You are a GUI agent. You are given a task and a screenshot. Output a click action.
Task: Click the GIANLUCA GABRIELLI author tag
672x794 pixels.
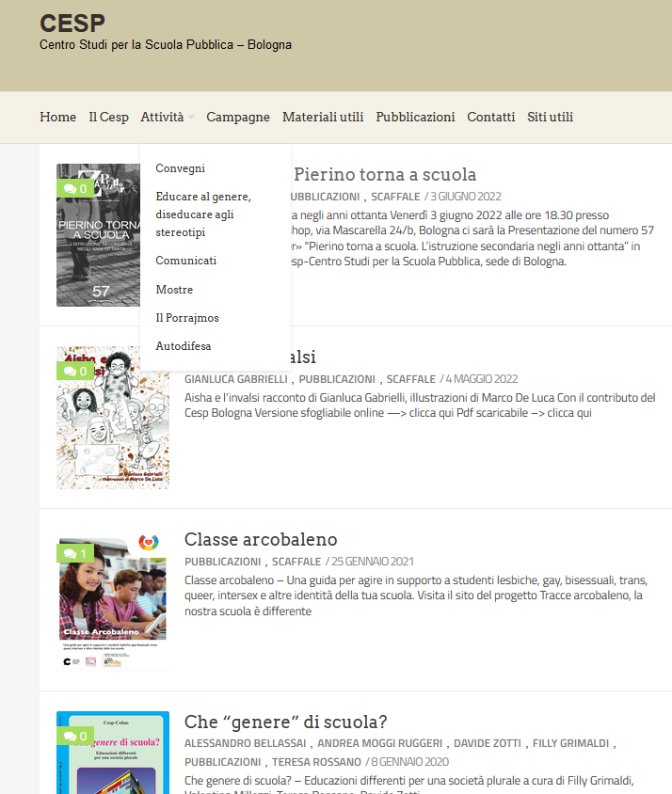(x=235, y=379)
